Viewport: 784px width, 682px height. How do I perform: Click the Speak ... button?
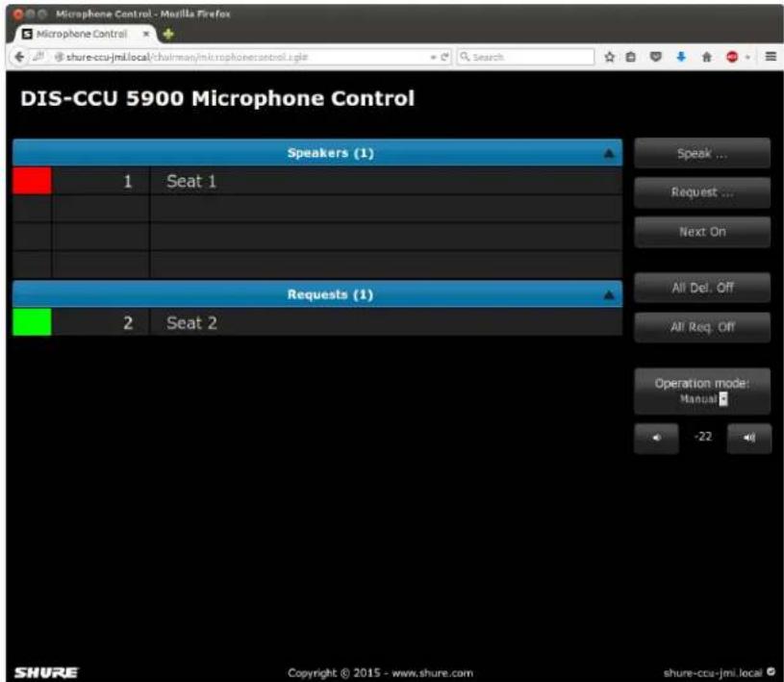[702, 154]
